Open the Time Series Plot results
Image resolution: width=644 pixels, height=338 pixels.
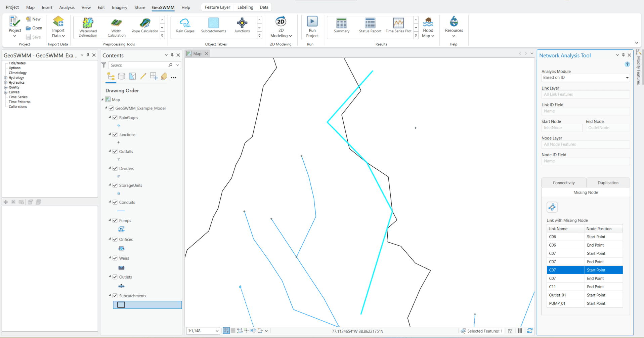[398, 27]
